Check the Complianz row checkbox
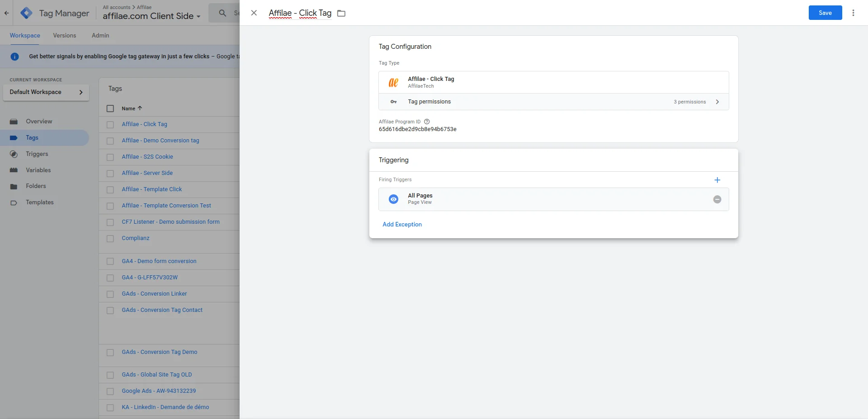The width and height of the screenshot is (868, 419). tap(110, 238)
